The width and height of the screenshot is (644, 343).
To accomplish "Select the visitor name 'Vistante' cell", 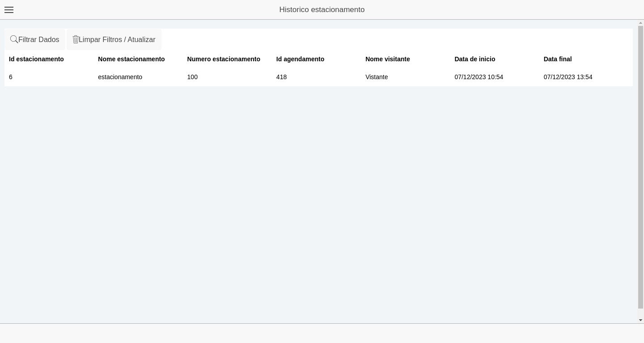I will click(377, 77).
